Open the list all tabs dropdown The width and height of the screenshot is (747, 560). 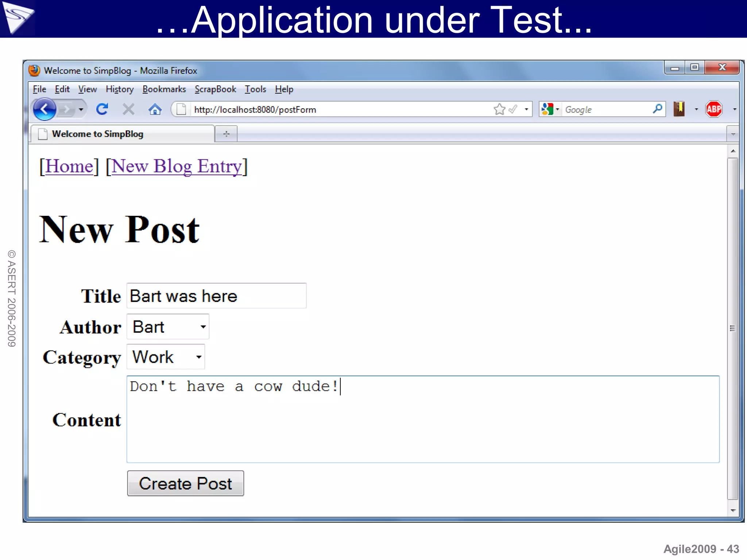coord(733,134)
